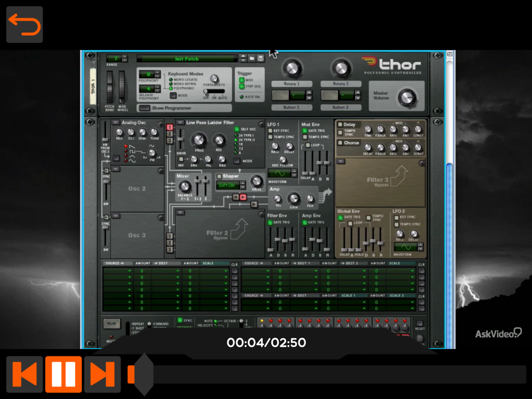Click the Analog Osc TUNE knob
Image resolution: width=532 pixels, height=399 pixels.
[x=154, y=132]
